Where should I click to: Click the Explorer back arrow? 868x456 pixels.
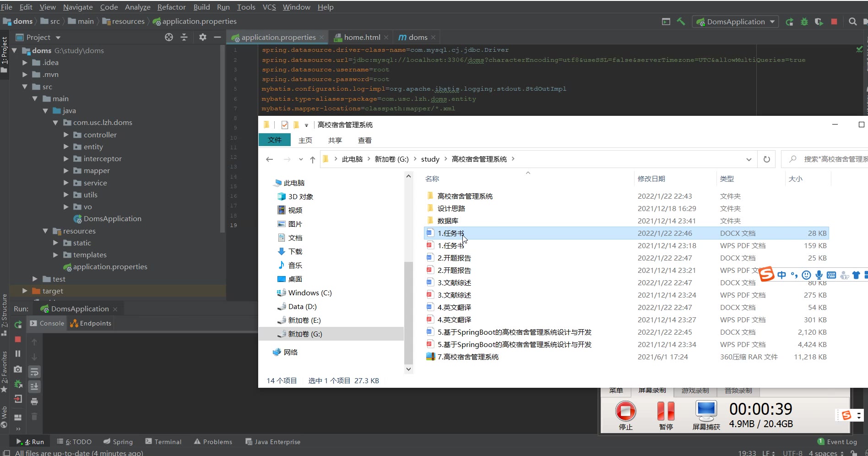click(270, 159)
